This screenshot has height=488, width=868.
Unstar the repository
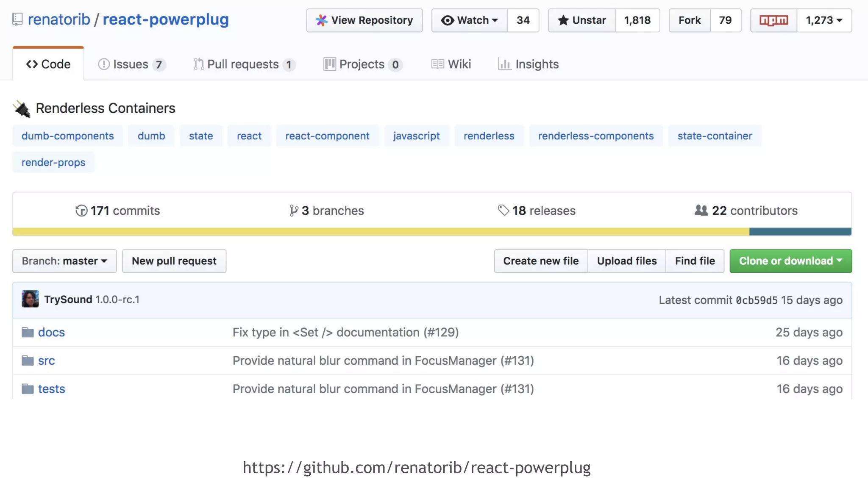pyautogui.click(x=581, y=20)
